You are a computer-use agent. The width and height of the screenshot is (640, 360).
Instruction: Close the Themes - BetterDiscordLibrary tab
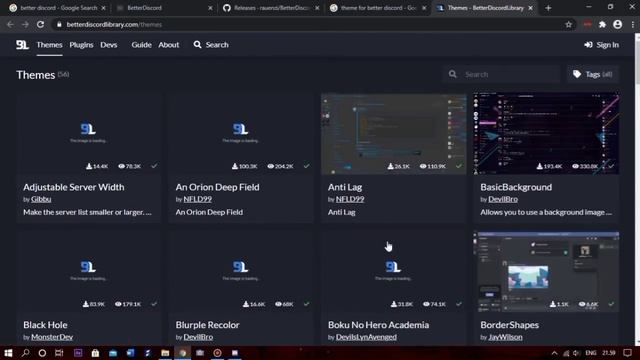click(530, 8)
